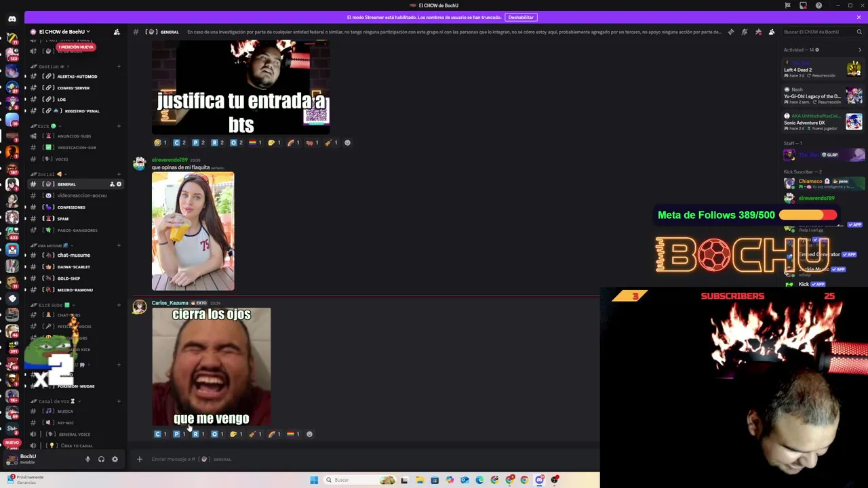
Task: Open Left 4 Dead 2 activity card
Action: click(x=823, y=69)
